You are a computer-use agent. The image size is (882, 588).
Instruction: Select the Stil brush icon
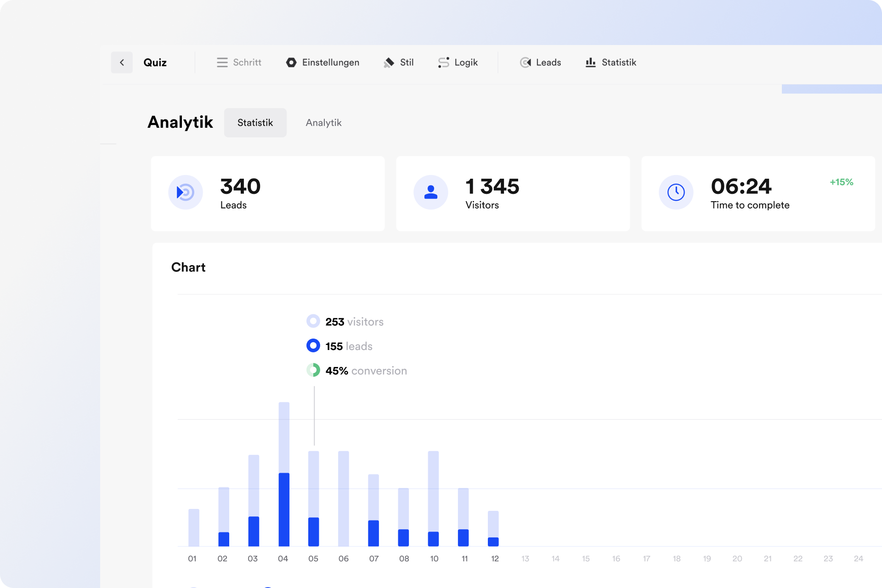388,62
